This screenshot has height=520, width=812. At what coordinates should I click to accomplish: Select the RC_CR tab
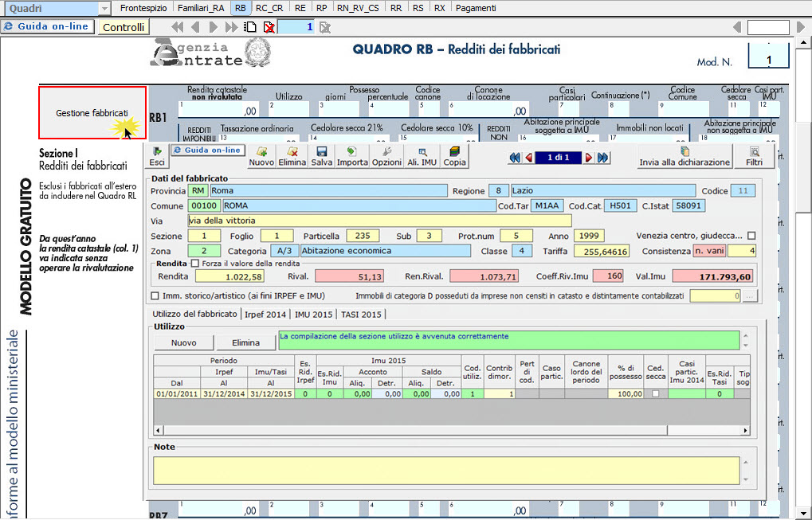click(270, 8)
